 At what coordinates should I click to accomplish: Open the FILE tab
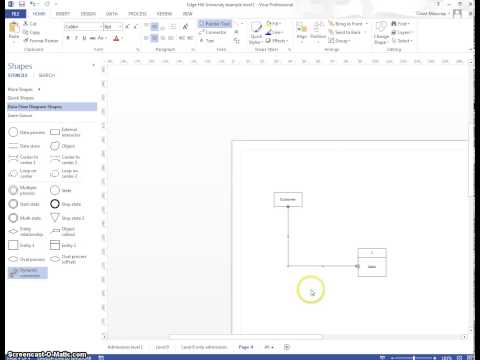(15, 14)
